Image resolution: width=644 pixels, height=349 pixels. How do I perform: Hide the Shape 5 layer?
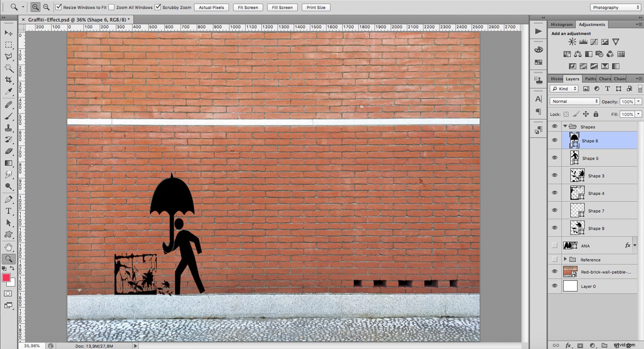click(555, 158)
